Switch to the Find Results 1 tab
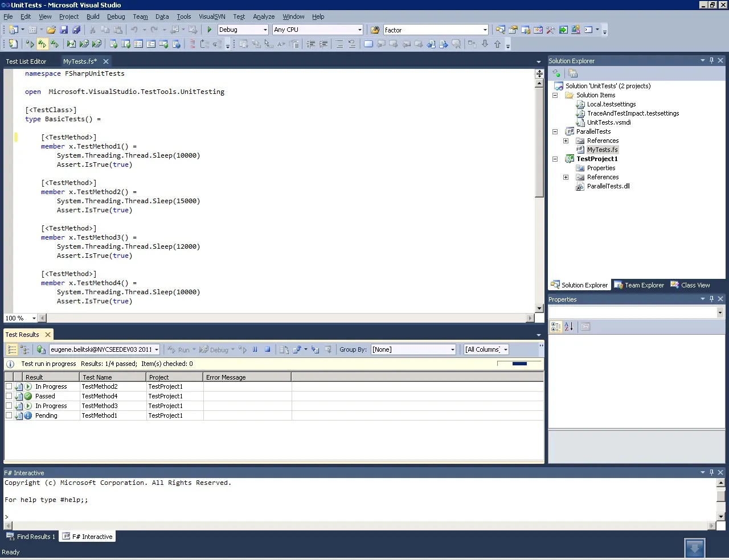729x560 pixels. click(31, 537)
